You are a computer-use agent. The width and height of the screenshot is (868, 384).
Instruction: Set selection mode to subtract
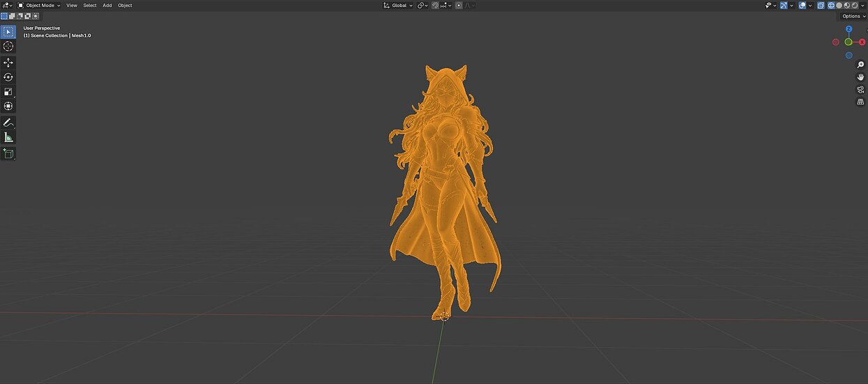point(20,16)
